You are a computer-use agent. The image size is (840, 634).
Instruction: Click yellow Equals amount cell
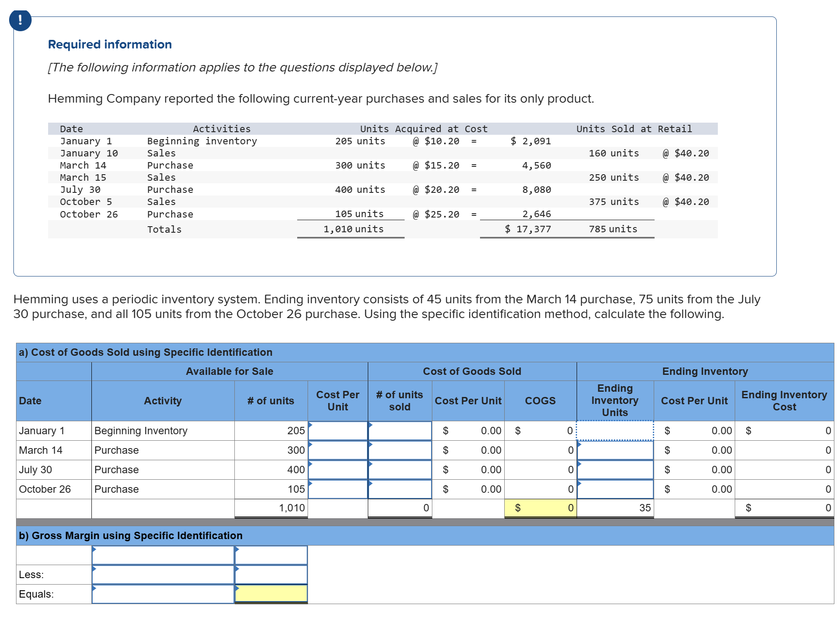point(271,594)
